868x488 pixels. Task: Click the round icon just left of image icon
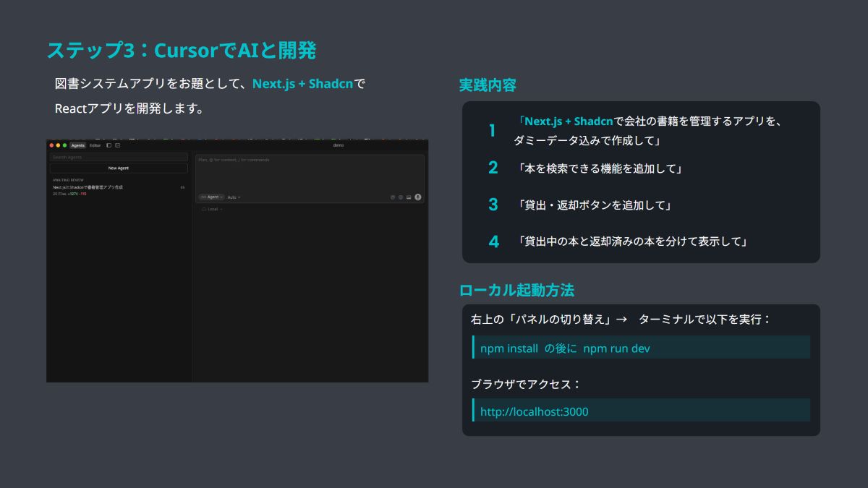click(401, 197)
